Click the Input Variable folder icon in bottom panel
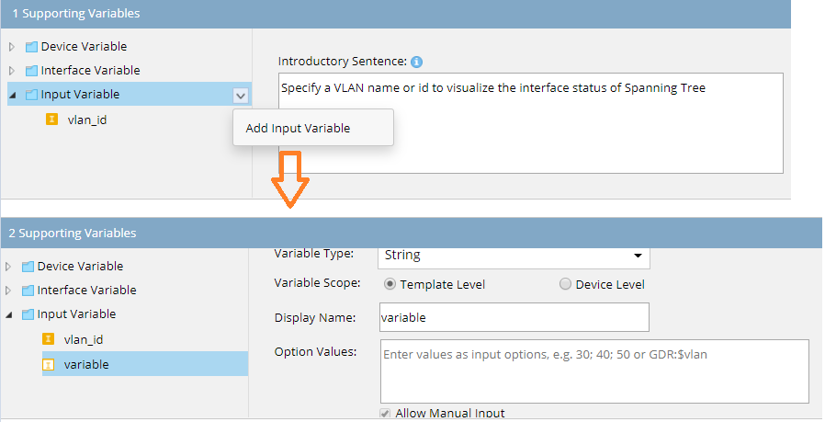 [x=27, y=315]
